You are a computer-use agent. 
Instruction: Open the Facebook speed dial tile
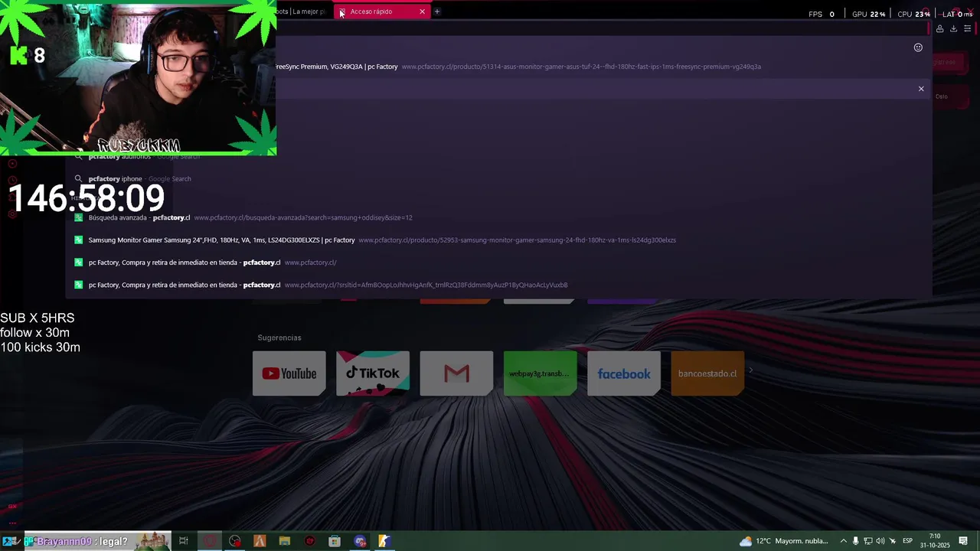[x=624, y=373]
